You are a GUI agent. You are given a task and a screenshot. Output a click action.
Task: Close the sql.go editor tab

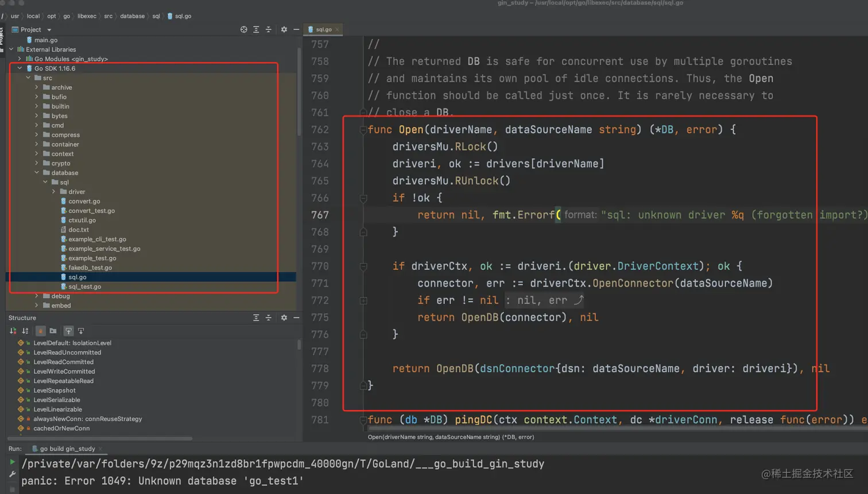[338, 29]
